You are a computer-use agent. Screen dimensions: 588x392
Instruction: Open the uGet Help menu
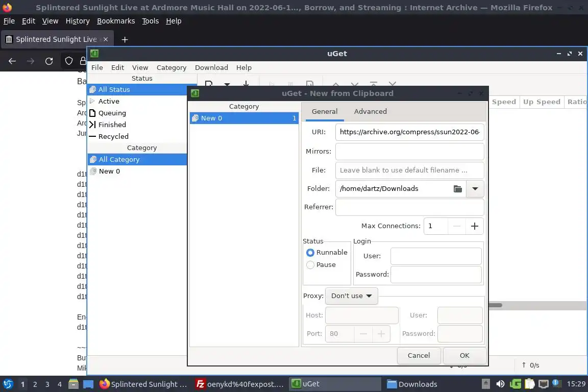coord(244,67)
